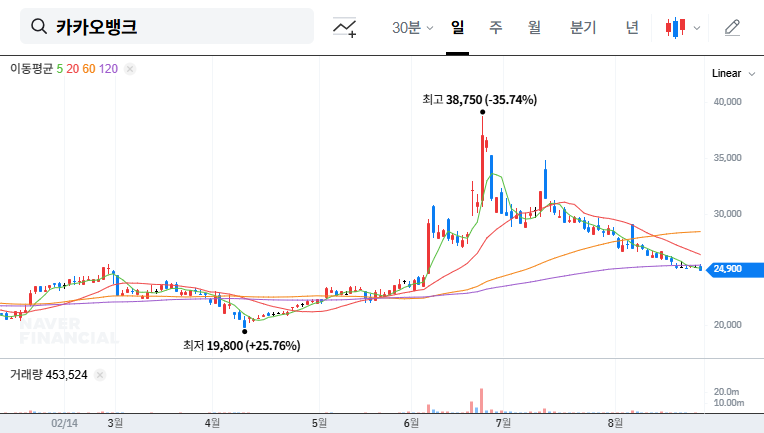Open the Linear scale dropdown
Screen dimensions: 764x433
point(733,74)
